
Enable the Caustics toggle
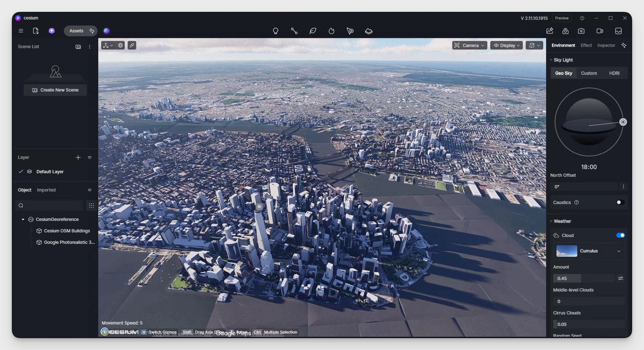[620, 203]
